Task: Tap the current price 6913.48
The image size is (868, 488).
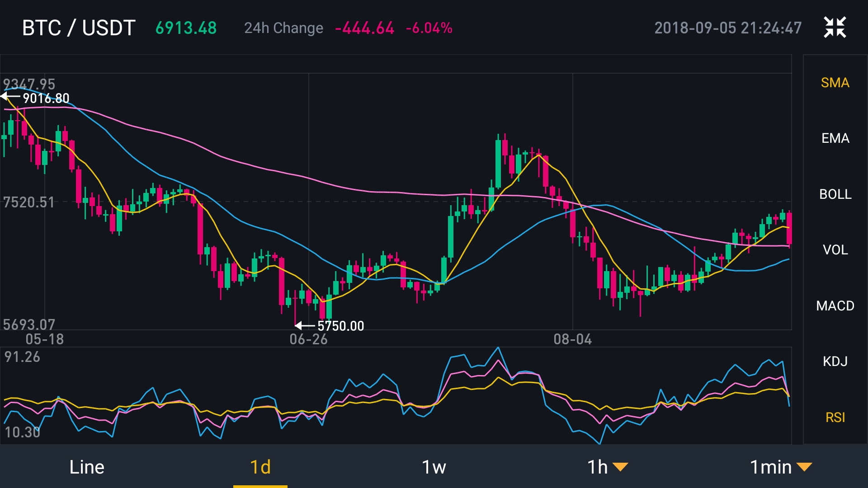Action: (186, 28)
